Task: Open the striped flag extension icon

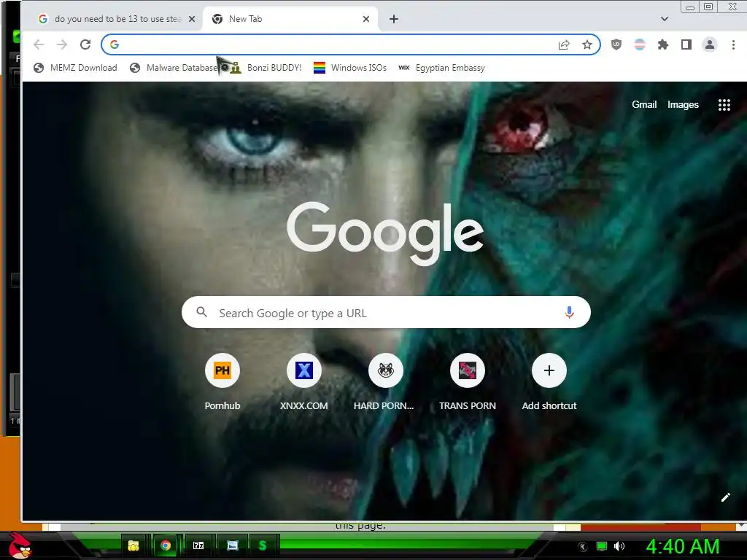Action: 640,44
